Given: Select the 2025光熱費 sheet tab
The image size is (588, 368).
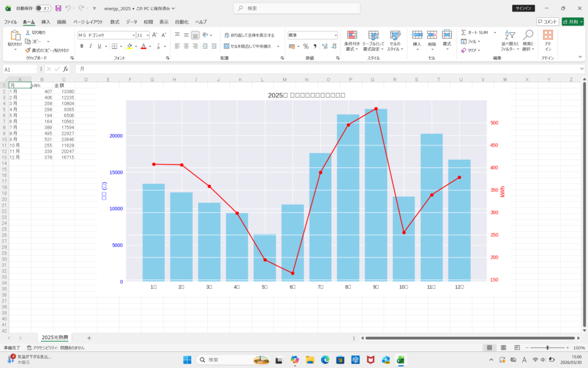Looking at the screenshot, I should pyautogui.click(x=55, y=338).
